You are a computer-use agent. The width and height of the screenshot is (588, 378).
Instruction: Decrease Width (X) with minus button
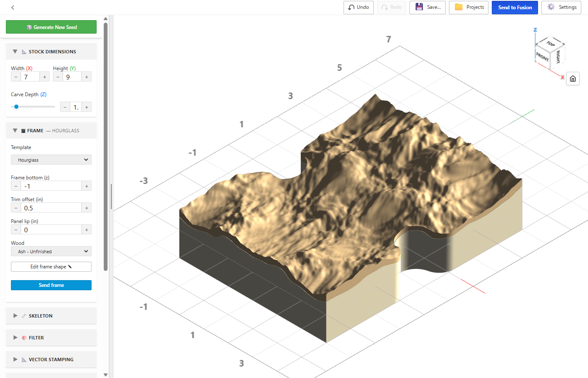(16, 77)
